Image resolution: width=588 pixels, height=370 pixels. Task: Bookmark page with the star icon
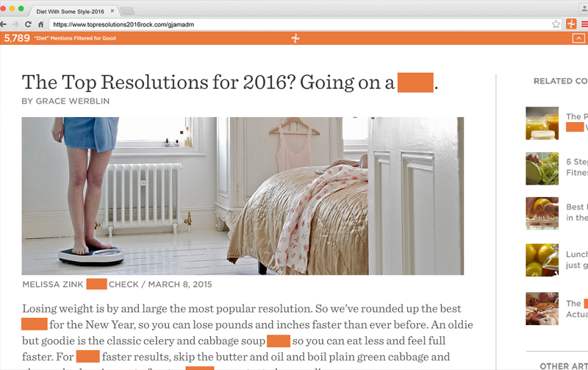pyautogui.click(x=556, y=24)
